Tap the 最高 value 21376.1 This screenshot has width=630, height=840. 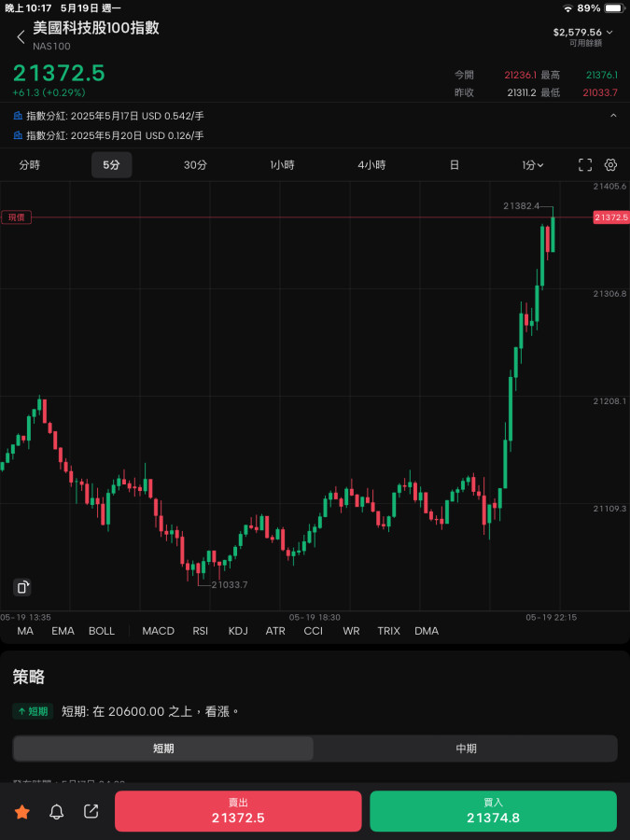602,75
